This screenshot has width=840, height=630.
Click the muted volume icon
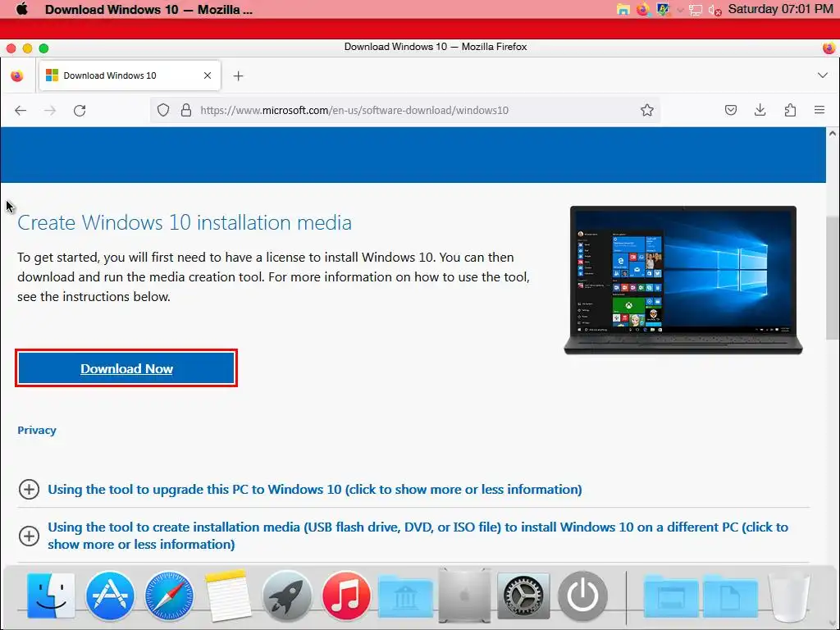coord(714,10)
